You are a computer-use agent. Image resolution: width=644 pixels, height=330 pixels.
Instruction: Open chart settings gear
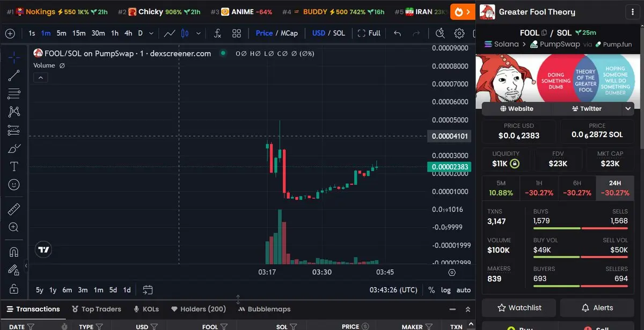coord(459,33)
